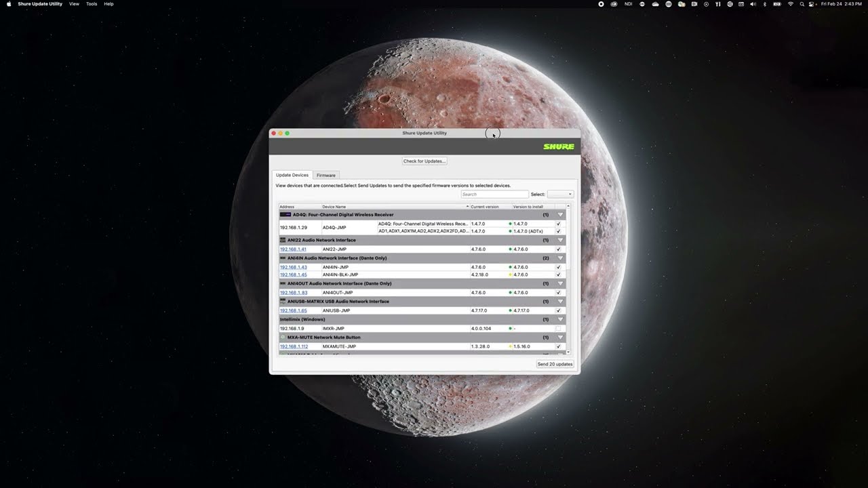Select the Update Devices tab

point(292,175)
